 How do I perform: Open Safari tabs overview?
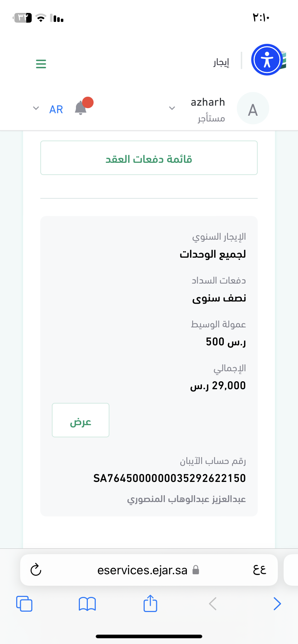(x=24, y=603)
